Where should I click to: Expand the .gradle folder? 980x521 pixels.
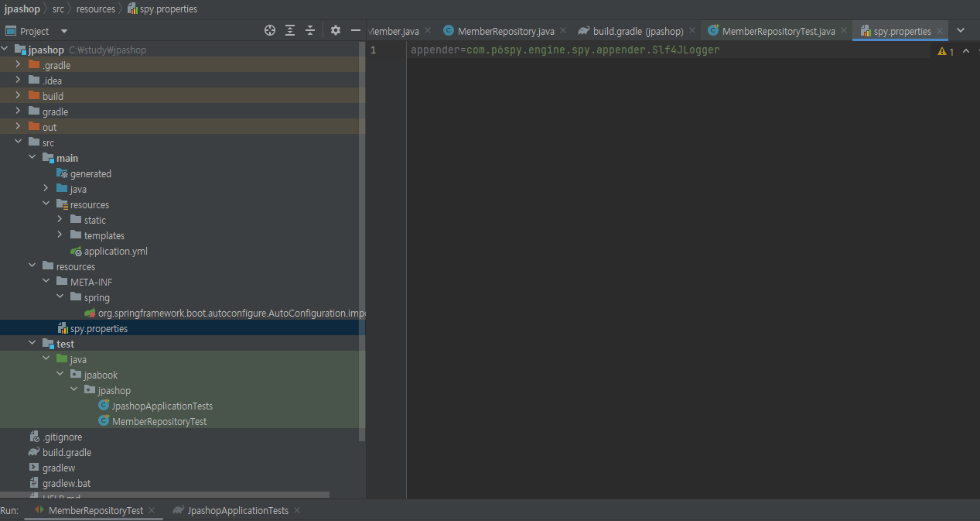18,65
